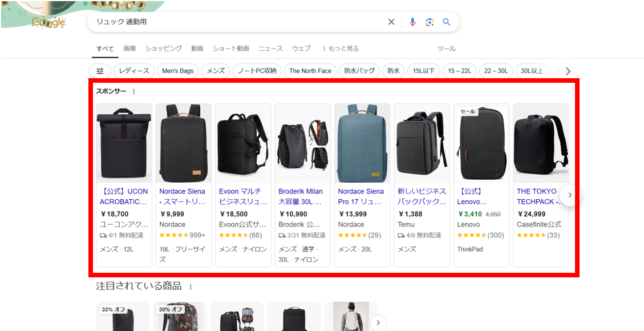Show more sponsored products with arrow
The width and height of the screenshot is (644, 331).
click(x=569, y=195)
